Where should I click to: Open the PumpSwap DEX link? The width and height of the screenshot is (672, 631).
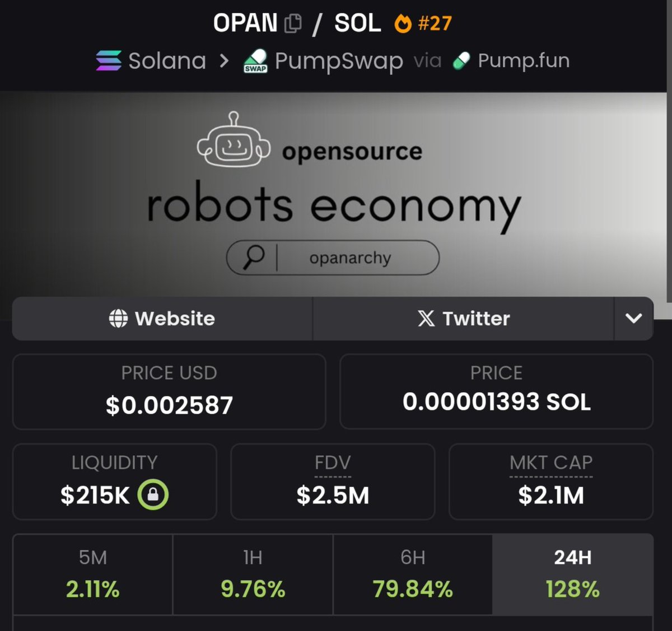338,60
